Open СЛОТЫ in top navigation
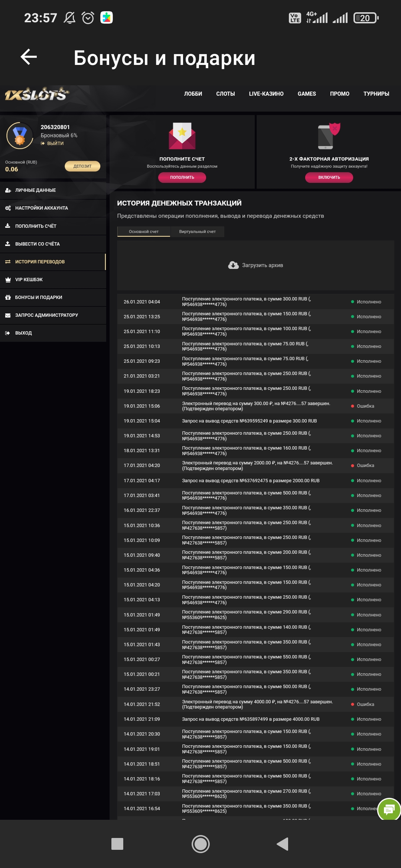 (225, 94)
